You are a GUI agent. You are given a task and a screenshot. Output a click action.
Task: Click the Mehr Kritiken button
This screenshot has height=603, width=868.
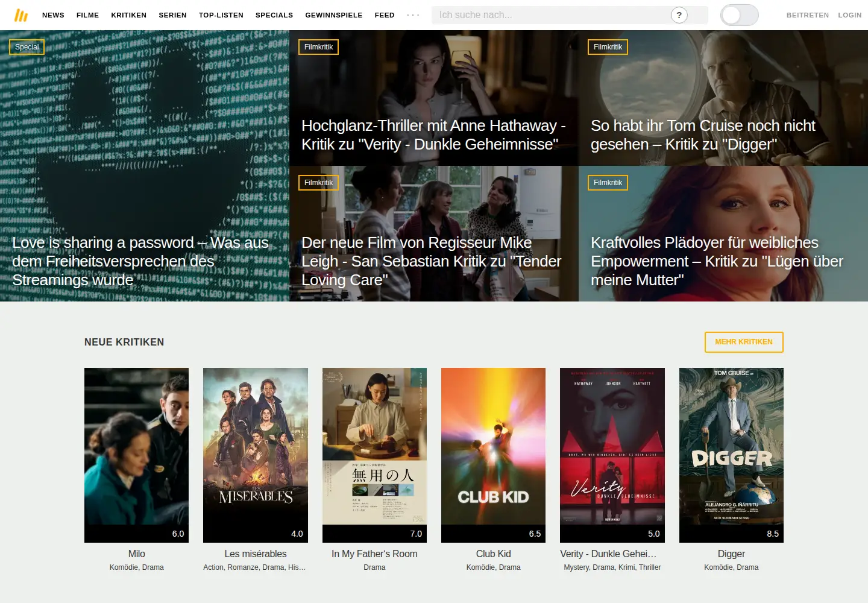(x=744, y=342)
